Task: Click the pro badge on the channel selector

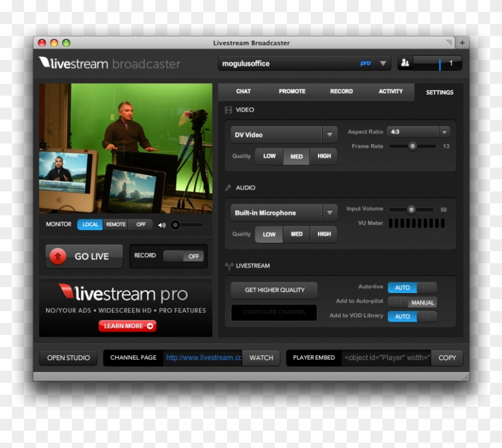Action: (x=365, y=63)
